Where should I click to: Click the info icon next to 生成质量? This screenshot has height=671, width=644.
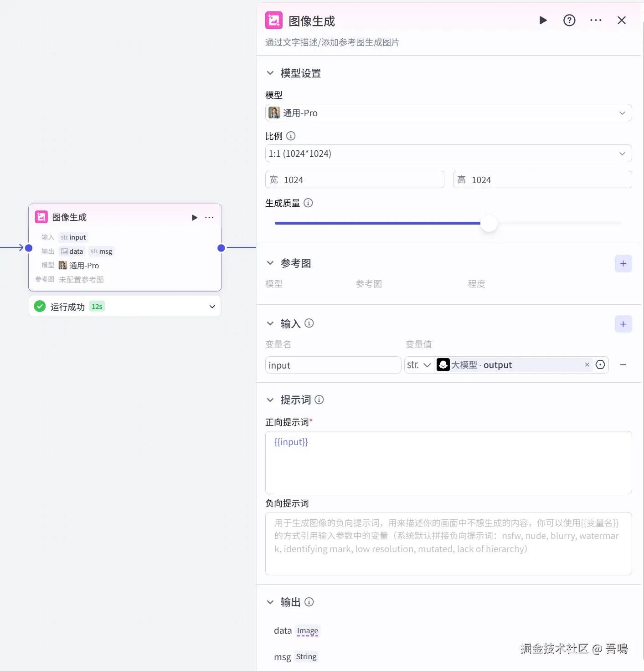pos(308,203)
